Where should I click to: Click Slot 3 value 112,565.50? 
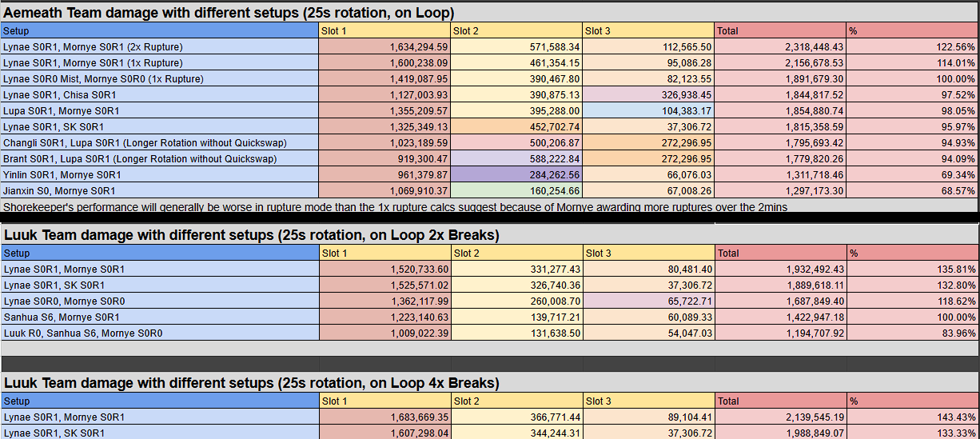point(648,47)
